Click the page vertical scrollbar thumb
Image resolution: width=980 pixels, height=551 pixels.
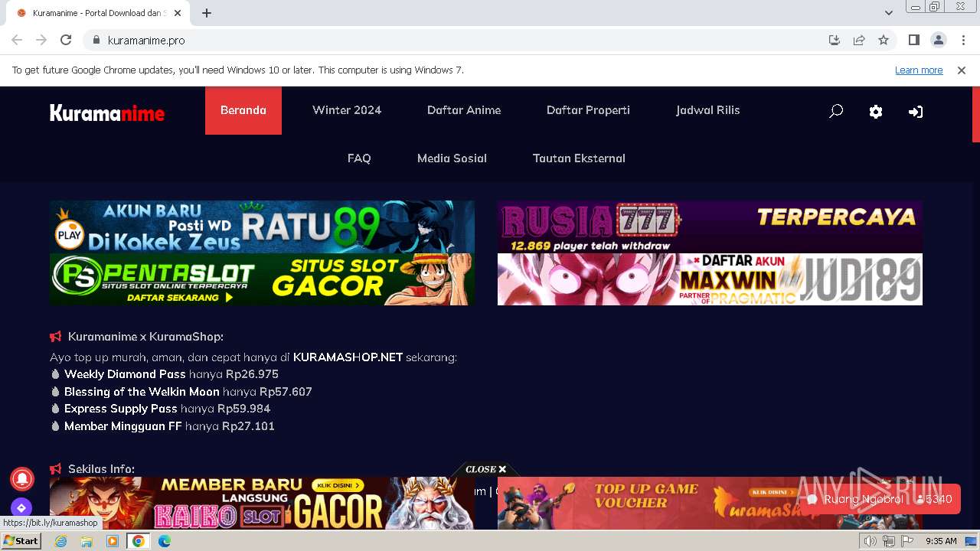(975, 115)
